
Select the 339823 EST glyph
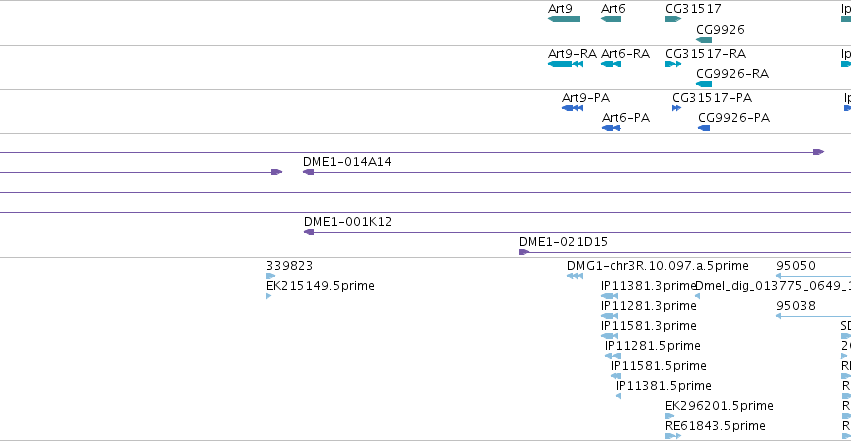pyautogui.click(x=270, y=276)
